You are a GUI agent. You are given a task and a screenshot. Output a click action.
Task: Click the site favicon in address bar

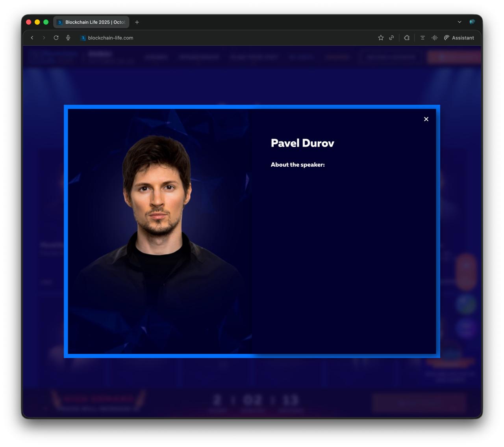(x=83, y=38)
